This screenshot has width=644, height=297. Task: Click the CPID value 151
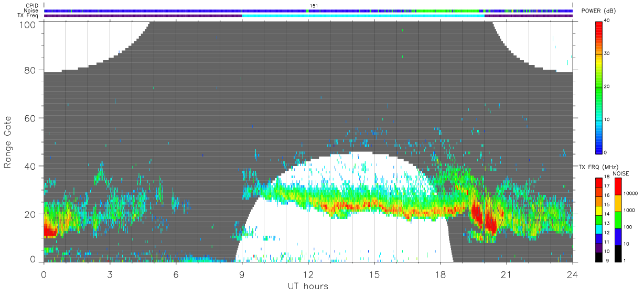click(x=314, y=6)
